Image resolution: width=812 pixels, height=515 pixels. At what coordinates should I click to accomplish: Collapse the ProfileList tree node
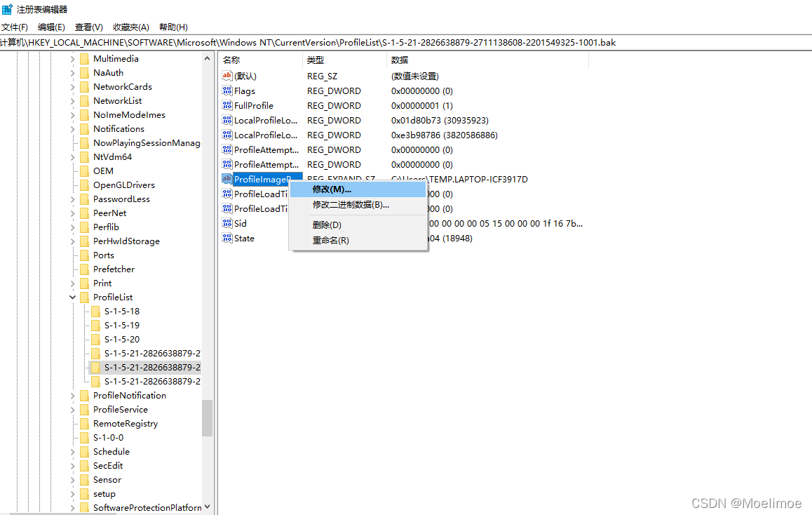[72, 297]
